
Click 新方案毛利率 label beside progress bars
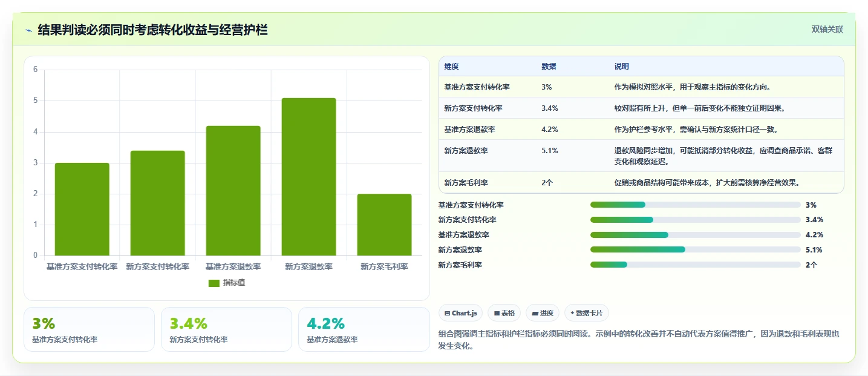click(460, 265)
